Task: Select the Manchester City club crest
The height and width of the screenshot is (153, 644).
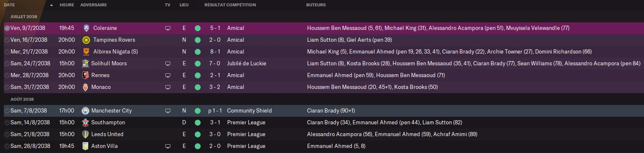Action: (85, 111)
